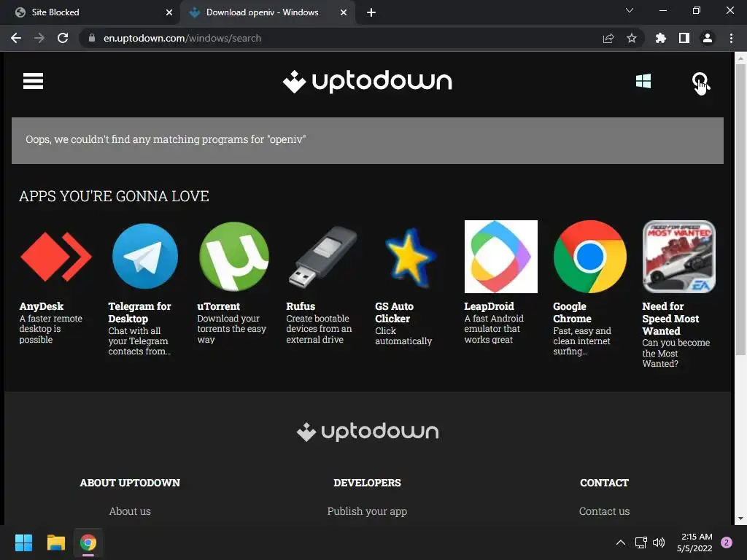747x560 pixels.
Task: Open the notification badge showing 2
Action: 727,542
